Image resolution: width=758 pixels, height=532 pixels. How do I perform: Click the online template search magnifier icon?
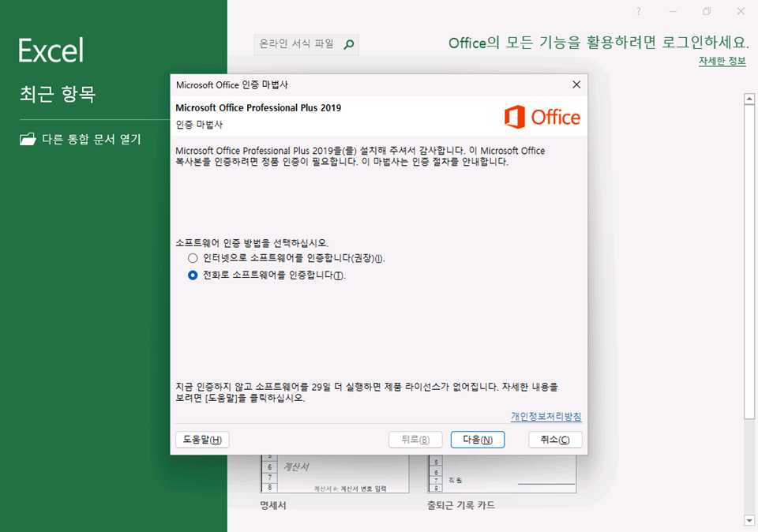[348, 44]
